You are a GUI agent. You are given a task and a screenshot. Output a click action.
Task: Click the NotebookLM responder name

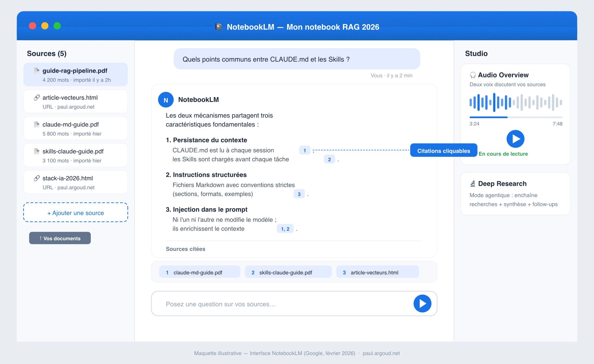pyautogui.click(x=199, y=100)
